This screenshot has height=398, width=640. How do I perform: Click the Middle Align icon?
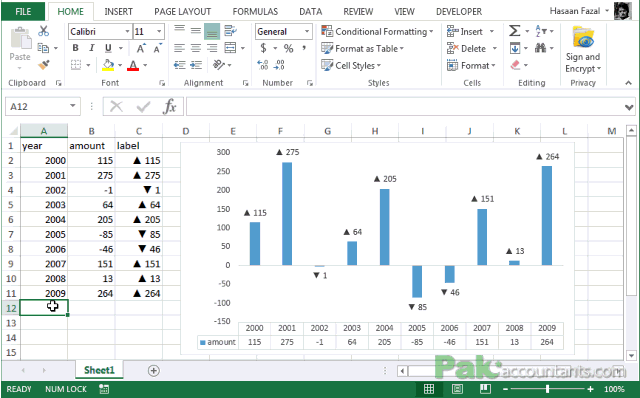[x=196, y=31]
